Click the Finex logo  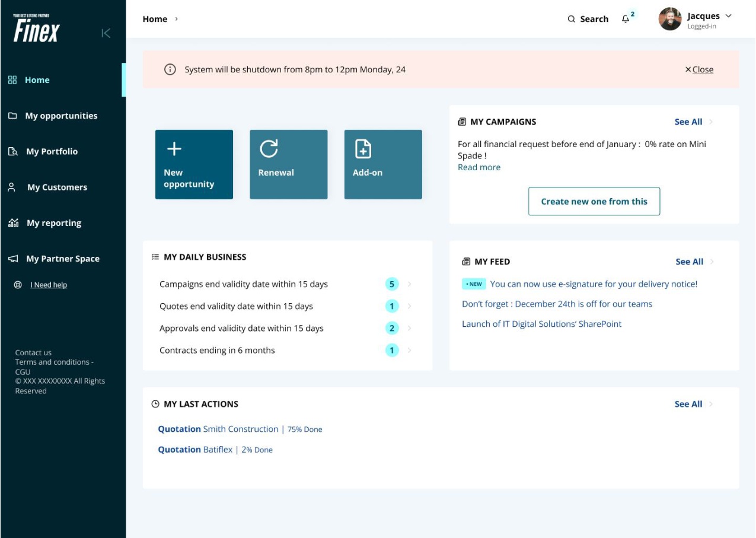tap(36, 28)
